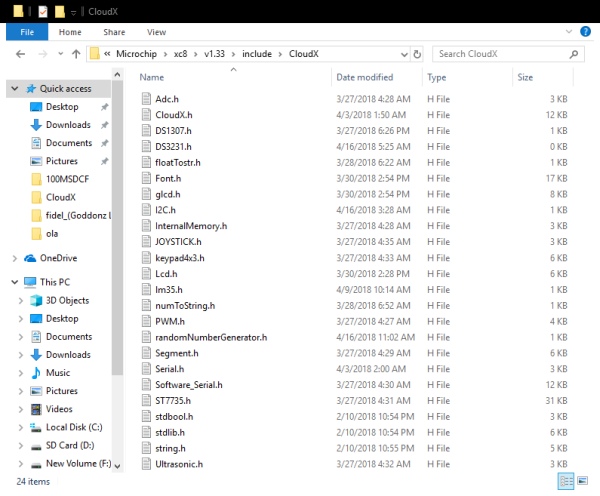
Task: Sort files by Size column
Action: [525, 77]
